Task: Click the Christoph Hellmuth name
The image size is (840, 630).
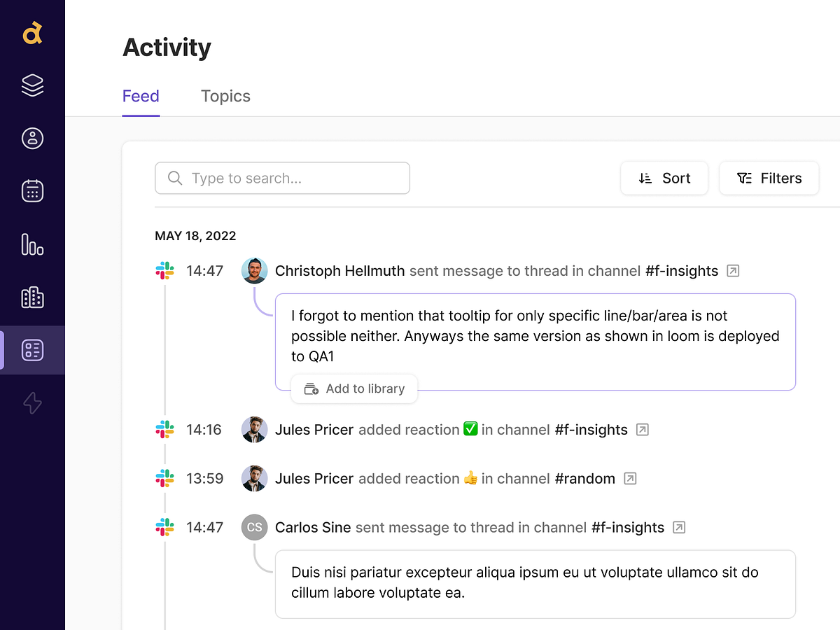Action: tap(340, 270)
